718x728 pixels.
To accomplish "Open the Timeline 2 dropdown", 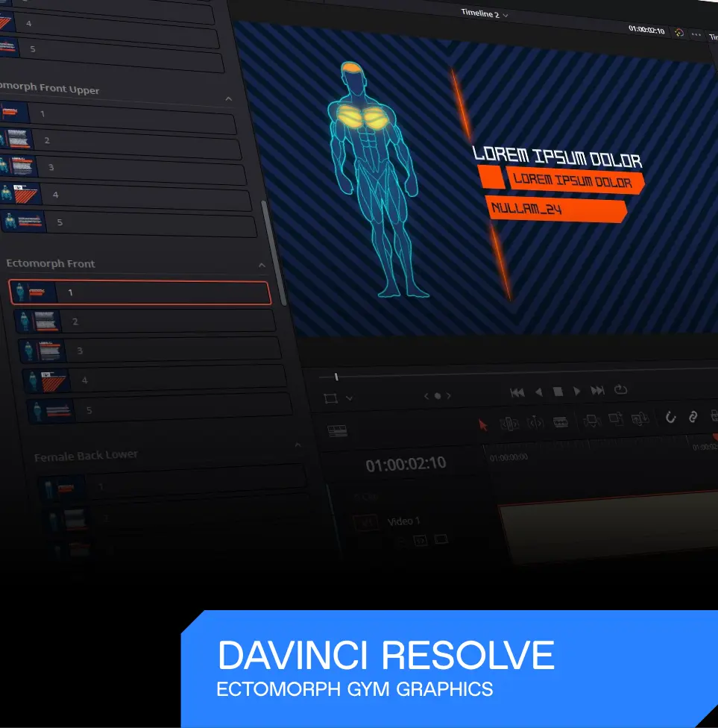I will [x=485, y=14].
